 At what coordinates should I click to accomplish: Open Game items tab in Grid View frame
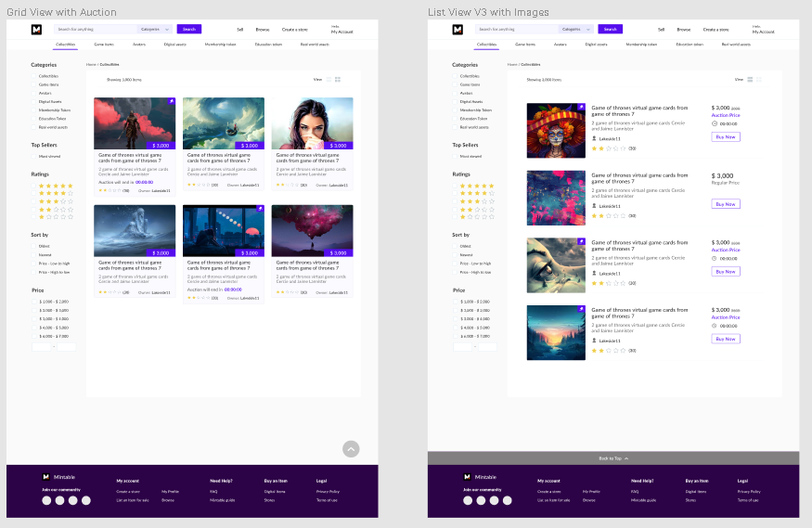[104, 45]
